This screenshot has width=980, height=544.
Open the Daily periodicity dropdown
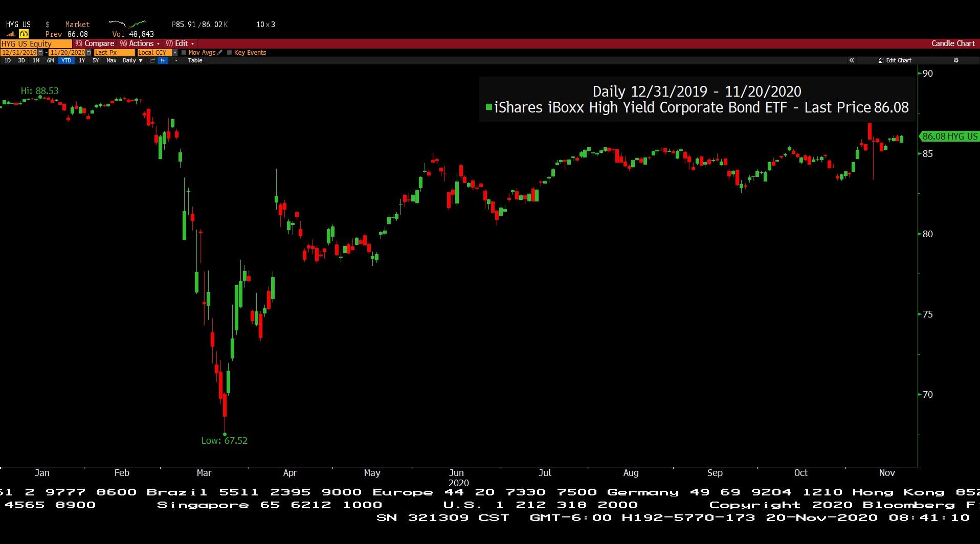pos(132,60)
